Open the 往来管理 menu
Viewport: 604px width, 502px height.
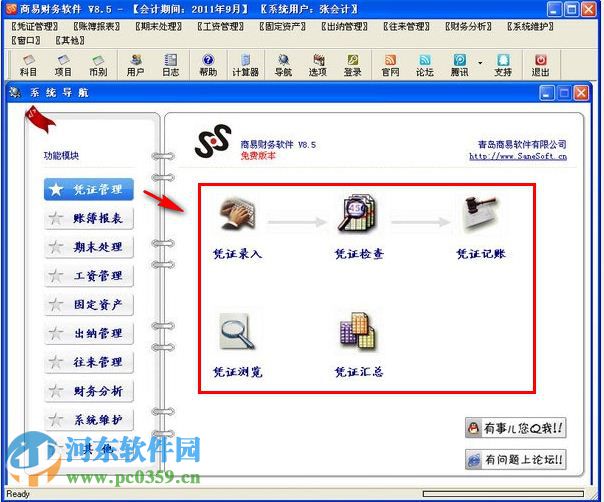click(407, 27)
